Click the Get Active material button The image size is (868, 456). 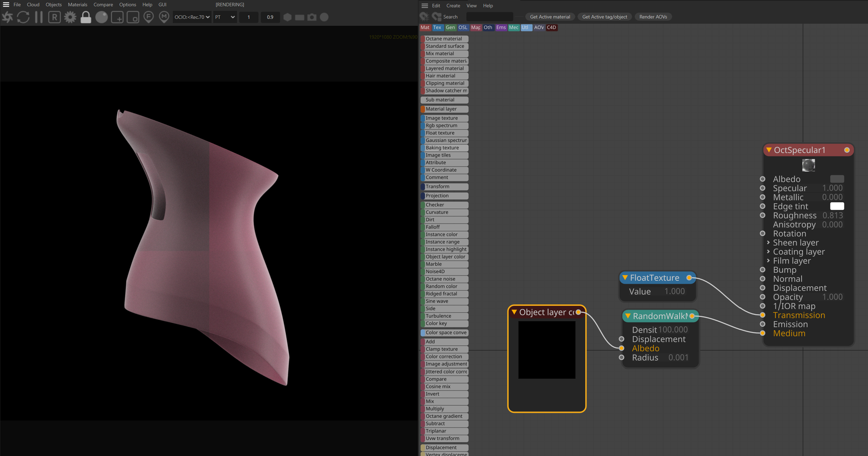550,17
